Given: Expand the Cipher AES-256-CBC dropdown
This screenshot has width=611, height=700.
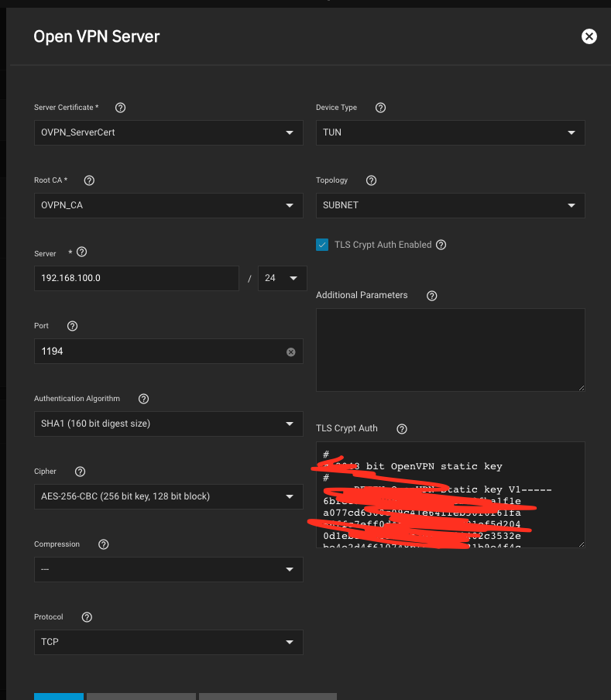Looking at the screenshot, I should coord(169,496).
